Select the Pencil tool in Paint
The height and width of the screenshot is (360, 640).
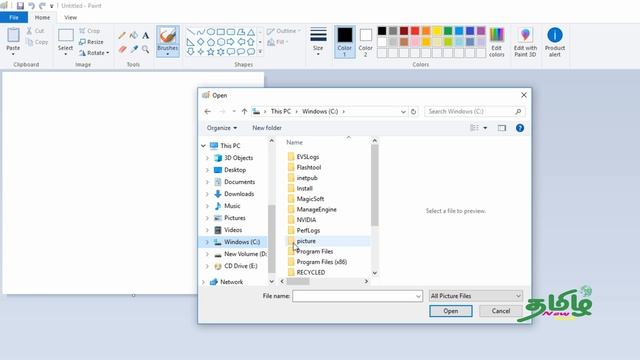(122, 36)
